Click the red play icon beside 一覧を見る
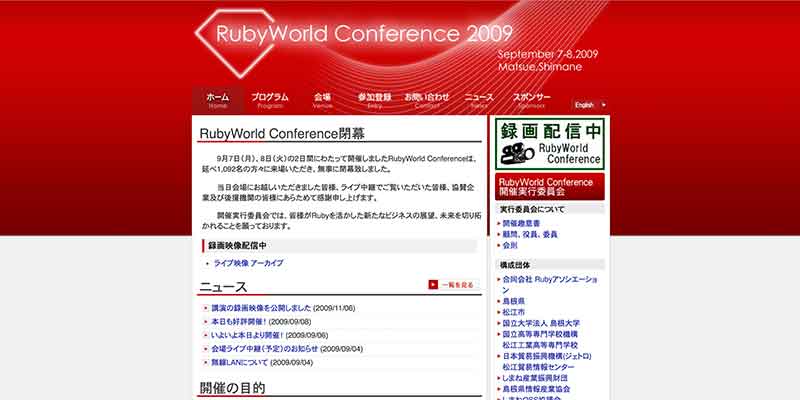Image resolution: width=800 pixels, height=400 pixels. (433, 285)
